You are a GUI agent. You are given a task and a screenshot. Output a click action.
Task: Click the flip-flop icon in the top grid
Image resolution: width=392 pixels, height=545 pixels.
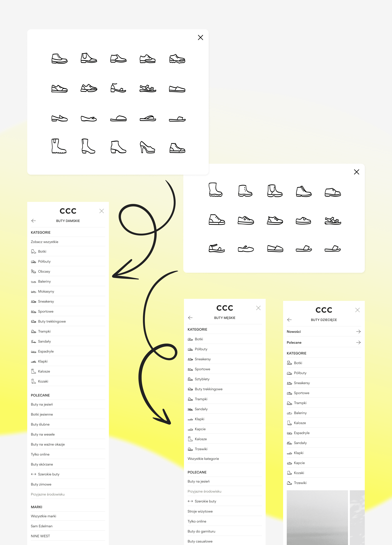click(148, 118)
